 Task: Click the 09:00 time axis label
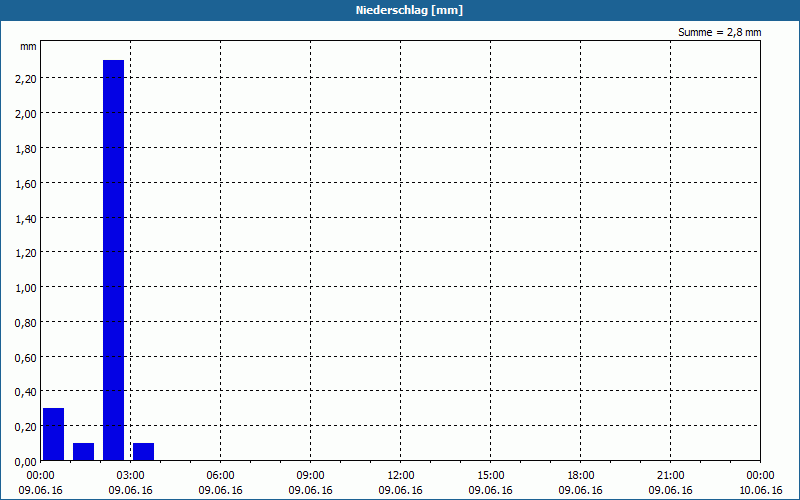pos(310,476)
